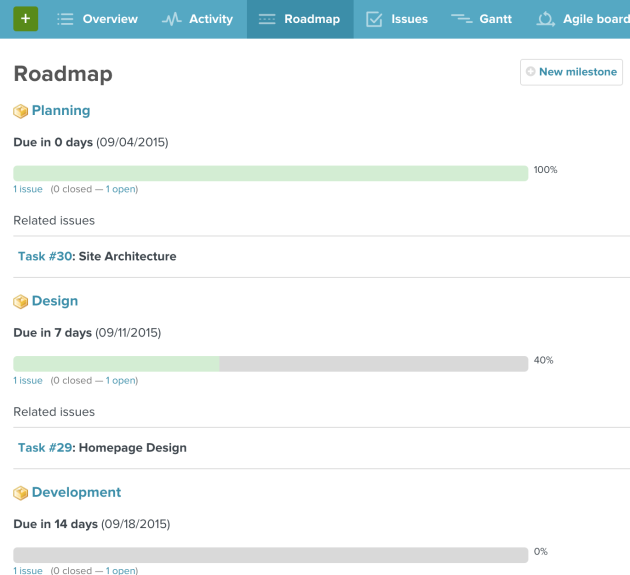Open the Design milestone link
Image resolution: width=630 pixels, height=575 pixels.
click(x=55, y=301)
